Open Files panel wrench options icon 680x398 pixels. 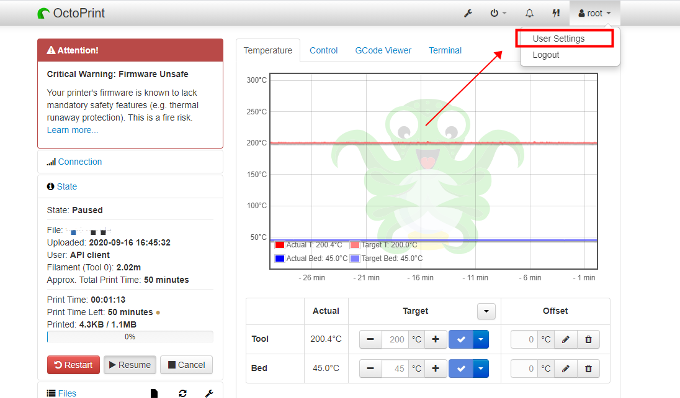[x=209, y=393]
